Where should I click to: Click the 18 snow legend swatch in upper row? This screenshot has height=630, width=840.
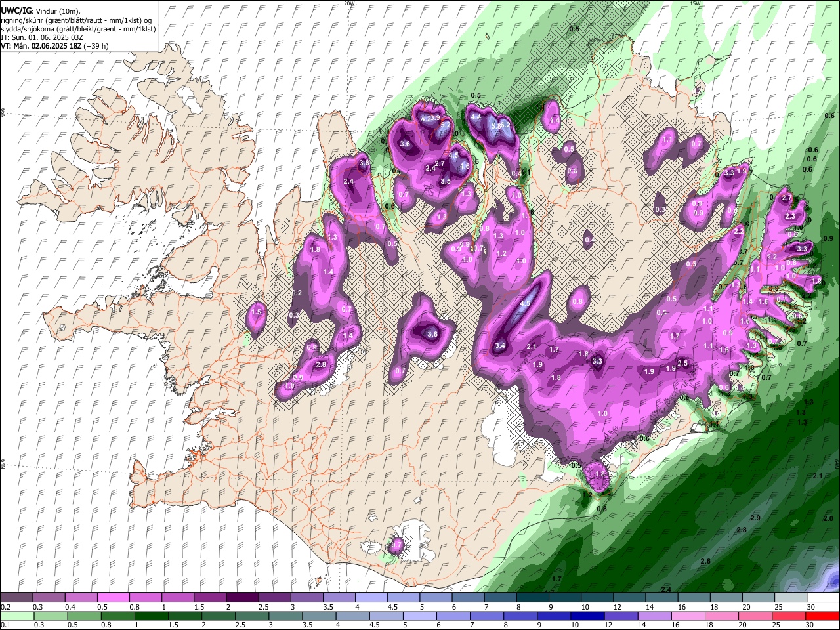pos(726,598)
